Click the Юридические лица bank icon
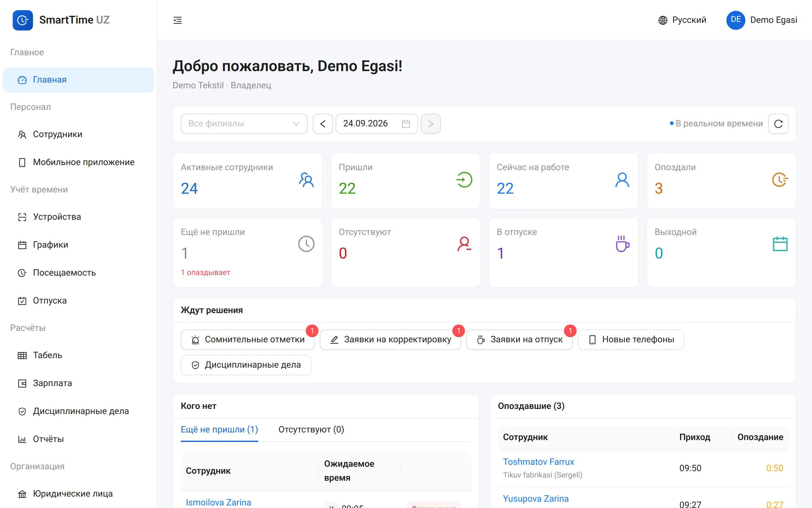This screenshot has width=812, height=508. 22,494
